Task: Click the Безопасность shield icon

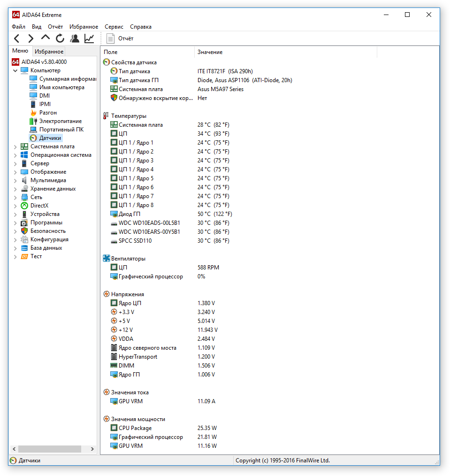Action: 24,231
